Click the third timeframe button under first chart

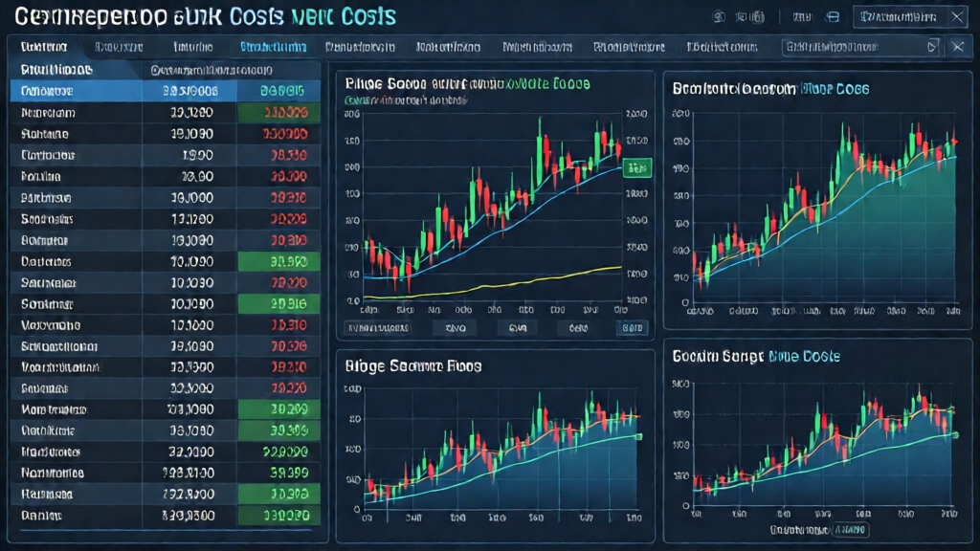tap(518, 328)
